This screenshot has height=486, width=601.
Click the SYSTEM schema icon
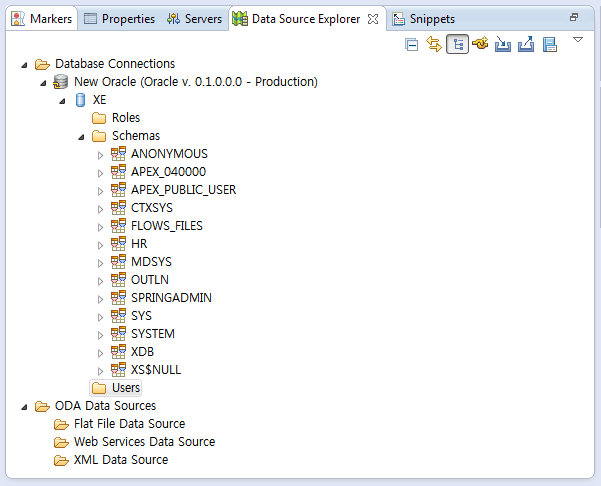pyautogui.click(x=118, y=334)
